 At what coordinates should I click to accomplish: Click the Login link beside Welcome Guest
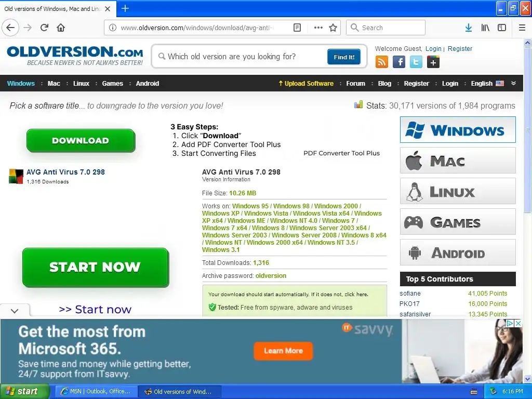click(x=433, y=48)
